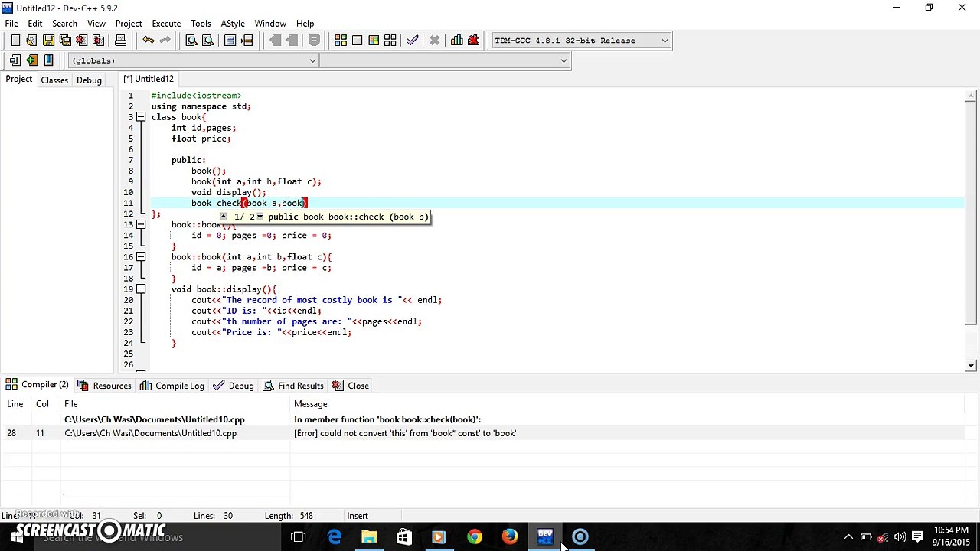Switch to the Debug side tab
980x551 pixels.
pos(89,80)
